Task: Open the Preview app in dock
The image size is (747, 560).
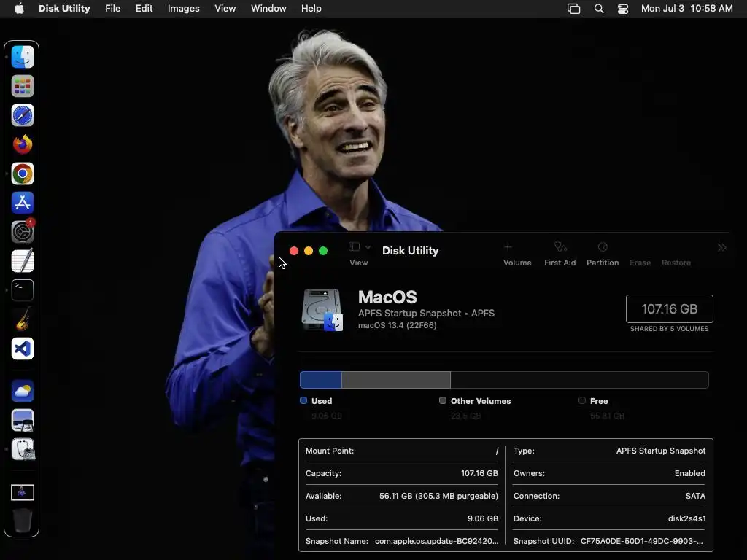Action: click(x=23, y=421)
